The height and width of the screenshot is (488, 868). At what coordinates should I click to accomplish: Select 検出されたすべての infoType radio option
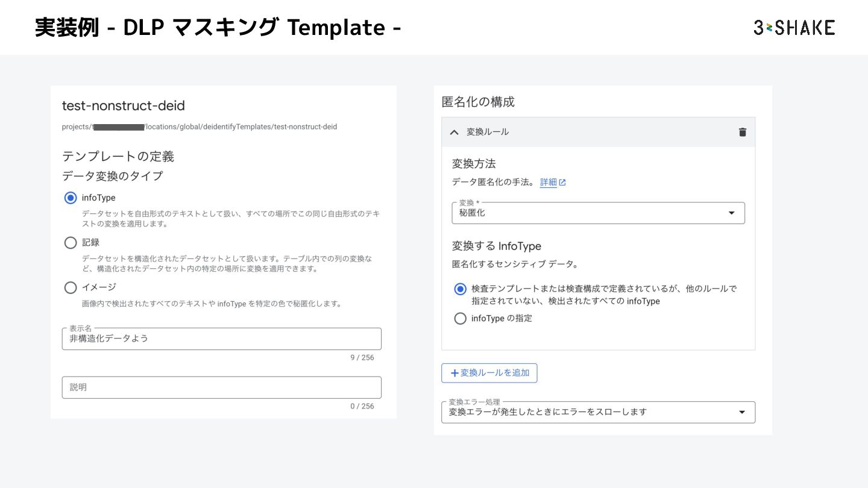(x=461, y=289)
